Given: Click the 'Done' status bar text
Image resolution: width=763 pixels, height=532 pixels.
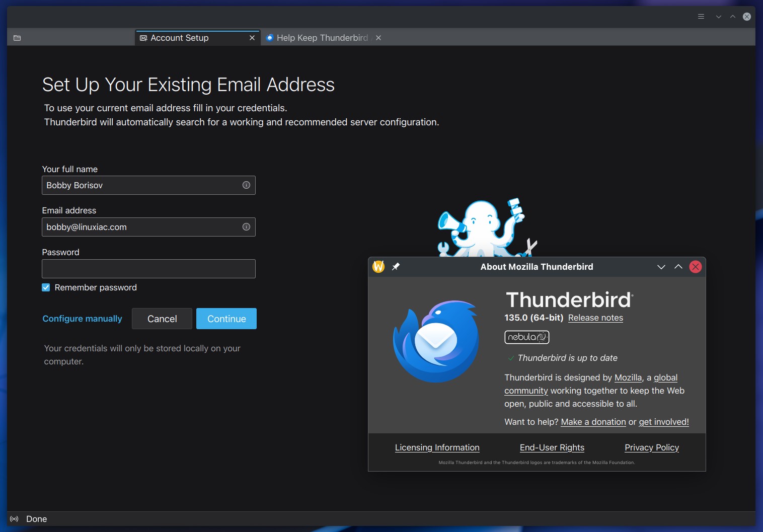Looking at the screenshot, I should [x=36, y=519].
